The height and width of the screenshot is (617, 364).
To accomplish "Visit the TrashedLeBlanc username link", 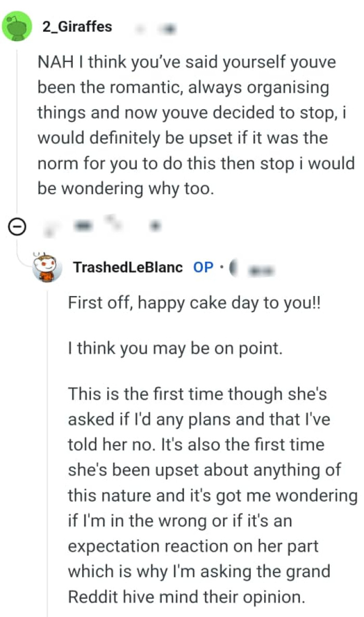I will [x=128, y=267].
